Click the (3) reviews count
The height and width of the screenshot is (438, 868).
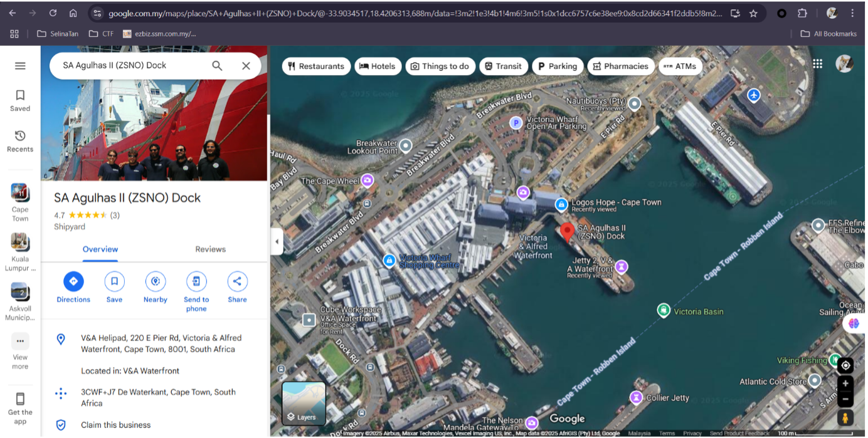click(115, 215)
